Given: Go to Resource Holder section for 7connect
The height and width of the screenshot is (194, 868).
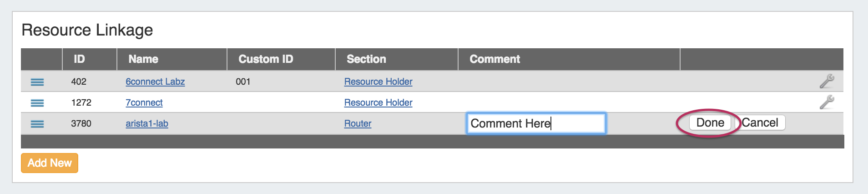Looking at the screenshot, I should pos(378,103).
